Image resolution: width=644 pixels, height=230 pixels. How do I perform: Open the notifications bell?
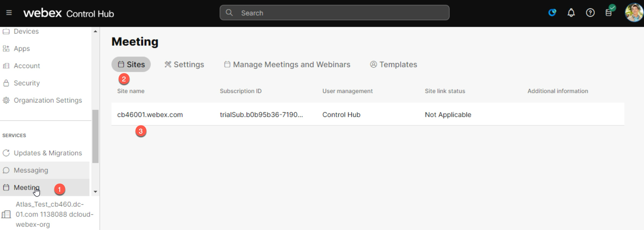(x=571, y=12)
